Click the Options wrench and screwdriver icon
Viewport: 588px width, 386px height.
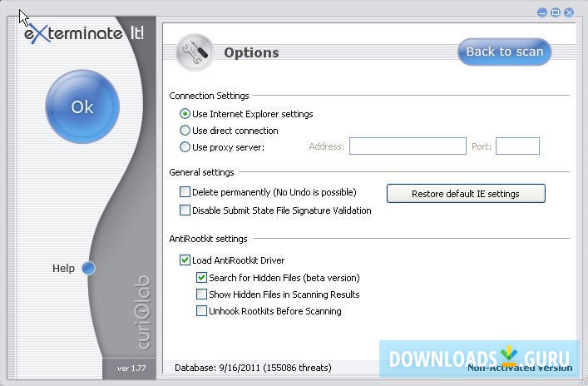195,52
